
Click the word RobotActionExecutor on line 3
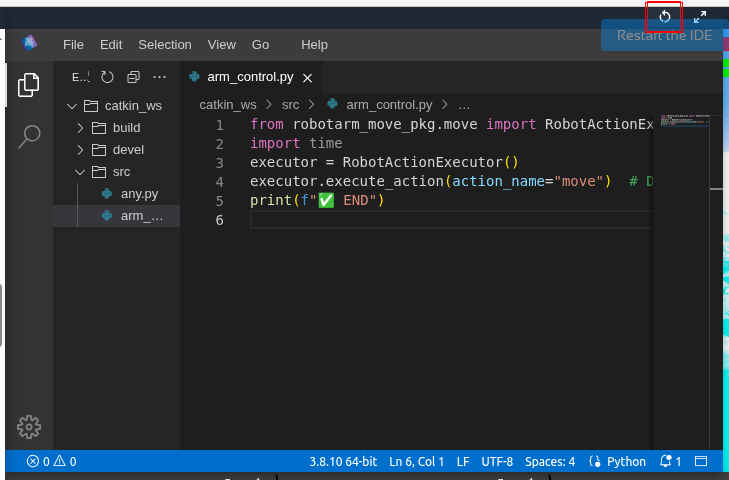423,162
